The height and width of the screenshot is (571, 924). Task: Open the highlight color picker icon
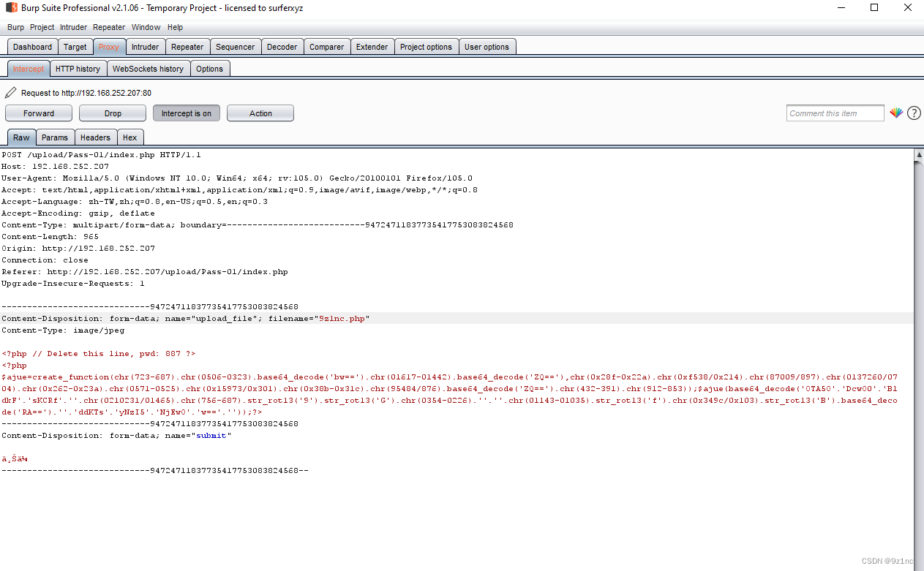coord(896,113)
